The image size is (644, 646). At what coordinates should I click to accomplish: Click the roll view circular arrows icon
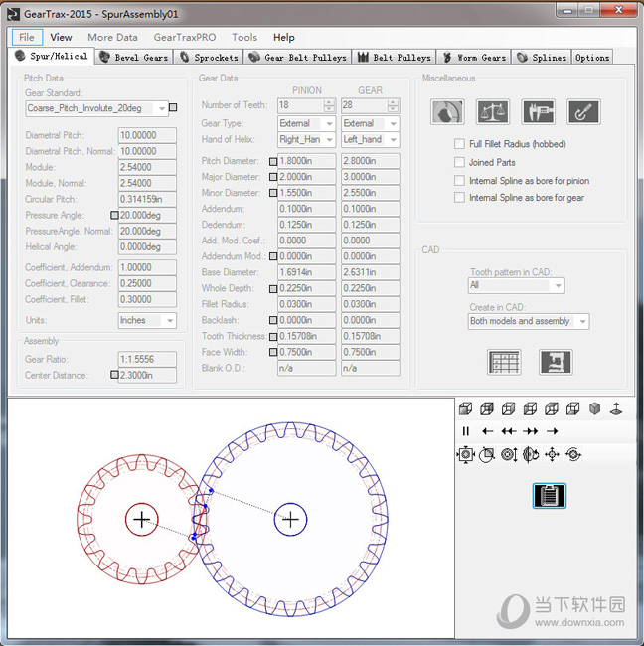pyautogui.click(x=573, y=455)
